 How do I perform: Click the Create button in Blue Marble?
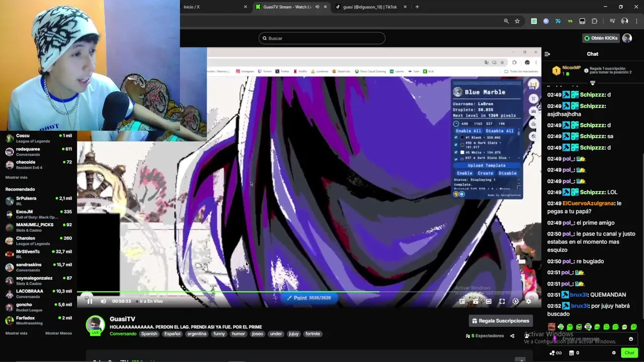pyautogui.click(x=486, y=173)
